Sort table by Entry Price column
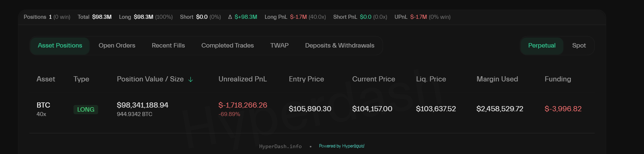 (x=306, y=79)
